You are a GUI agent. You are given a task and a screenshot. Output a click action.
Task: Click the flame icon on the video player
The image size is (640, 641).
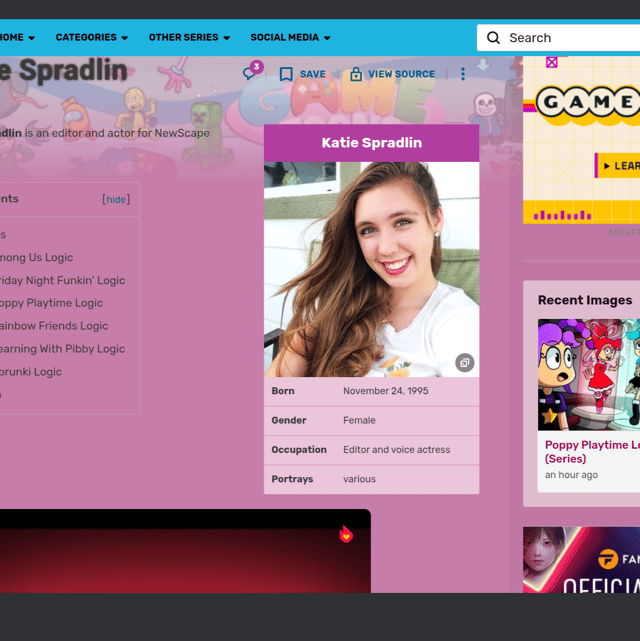(x=346, y=534)
